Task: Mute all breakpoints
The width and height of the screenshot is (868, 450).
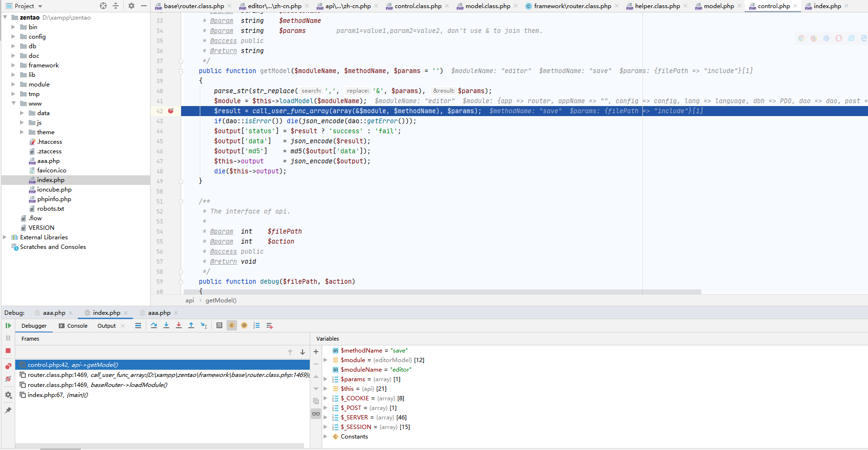Action: pyautogui.click(x=8, y=379)
